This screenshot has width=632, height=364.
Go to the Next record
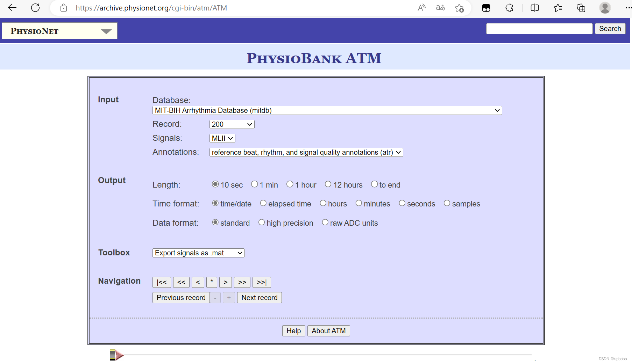259,298
